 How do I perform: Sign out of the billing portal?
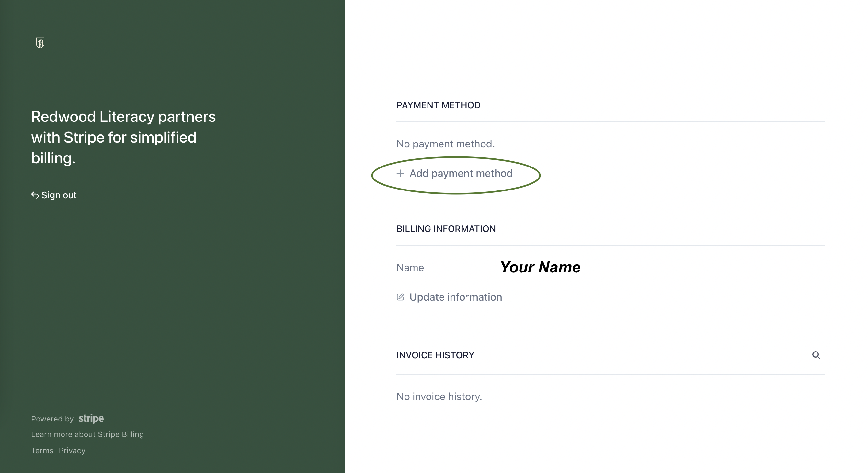pos(54,195)
